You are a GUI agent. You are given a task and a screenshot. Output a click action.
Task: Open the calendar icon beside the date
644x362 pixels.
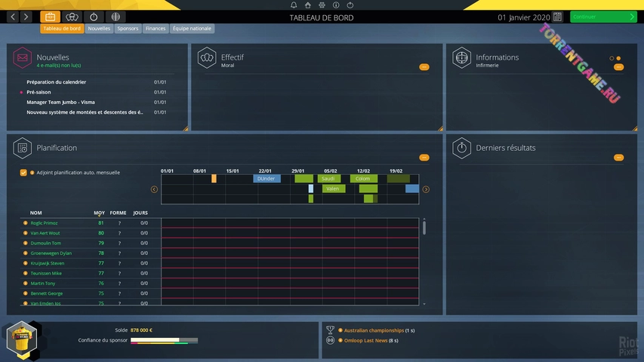pos(557,17)
